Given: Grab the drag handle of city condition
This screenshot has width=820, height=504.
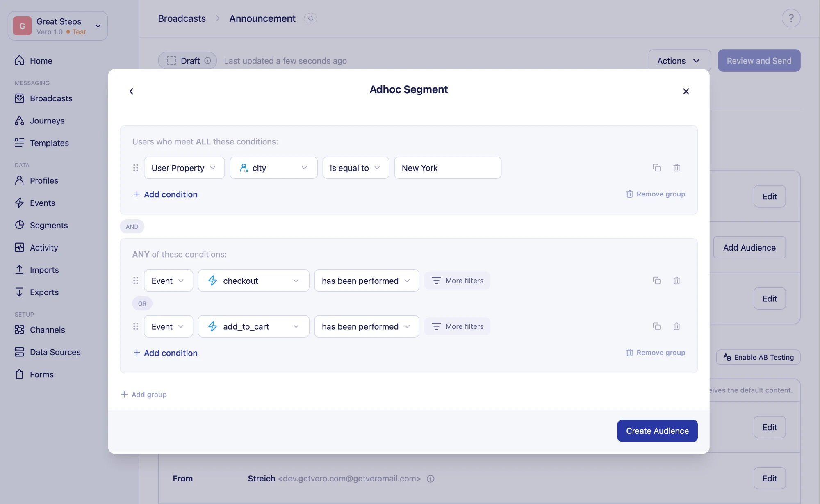Looking at the screenshot, I should pyautogui.click(x=136, y=168).
